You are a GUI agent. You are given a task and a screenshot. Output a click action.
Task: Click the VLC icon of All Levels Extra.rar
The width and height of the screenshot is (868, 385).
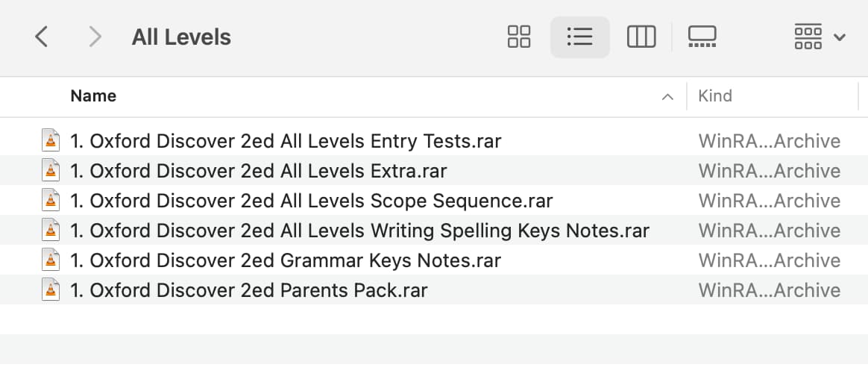51,171
